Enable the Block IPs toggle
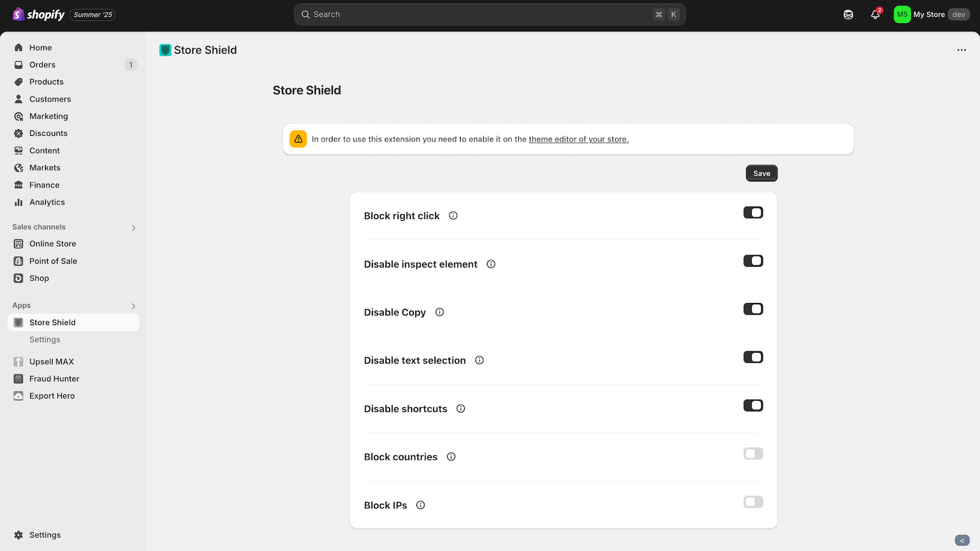The height and width of the screenshot is (551, 980). tap(753, 501)
